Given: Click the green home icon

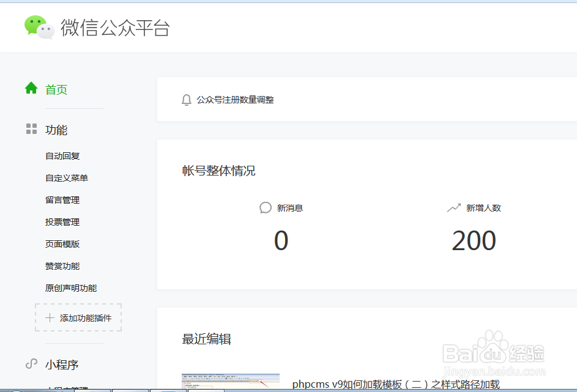Looking at the screenshot, I should click(x=31, y=88).
